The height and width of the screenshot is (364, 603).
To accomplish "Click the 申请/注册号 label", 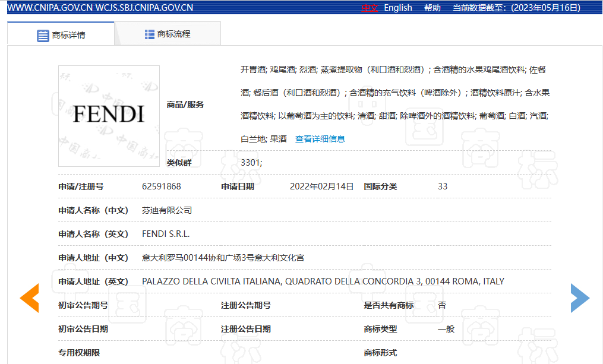I will (x=81, y=186).
